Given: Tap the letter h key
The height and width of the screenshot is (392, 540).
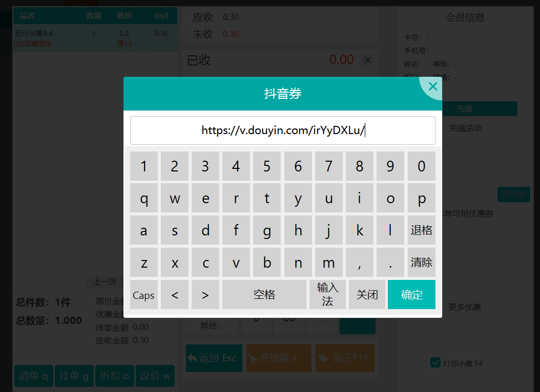Looking at the screenshot, I should click(298, 230).
